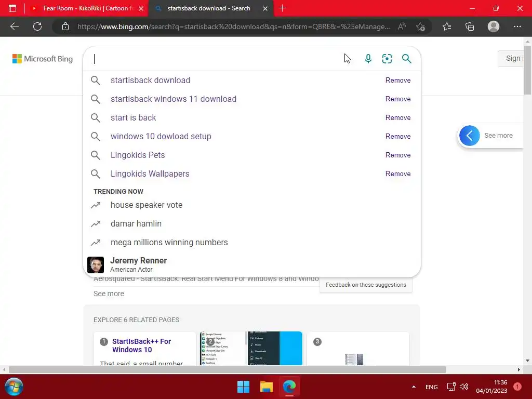Open the browser profile avatar
The height and width of the screenshot is (399, 532).
494,26
